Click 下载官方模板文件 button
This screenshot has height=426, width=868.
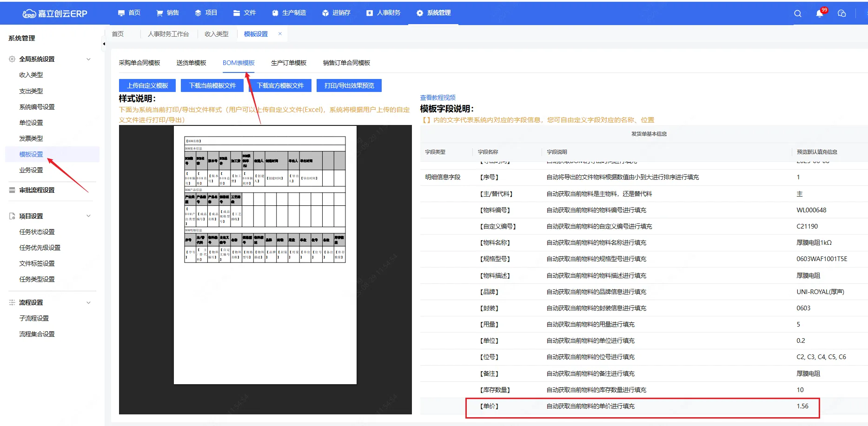(x=280, y=85)
